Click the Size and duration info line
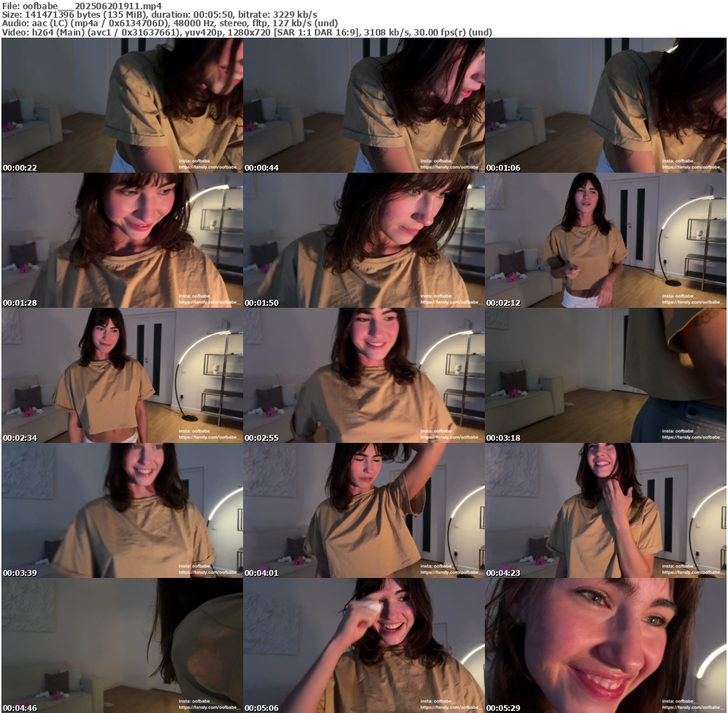The height and width of the screenshot is (713, 728). point(160,15)
